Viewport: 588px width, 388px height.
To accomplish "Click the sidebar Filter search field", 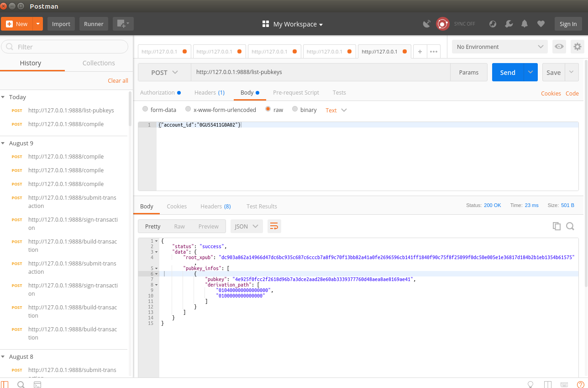I will click(65, 47).
